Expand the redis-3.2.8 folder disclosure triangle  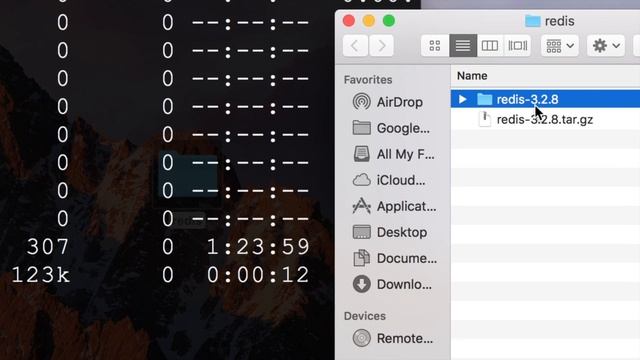(462, 99)
